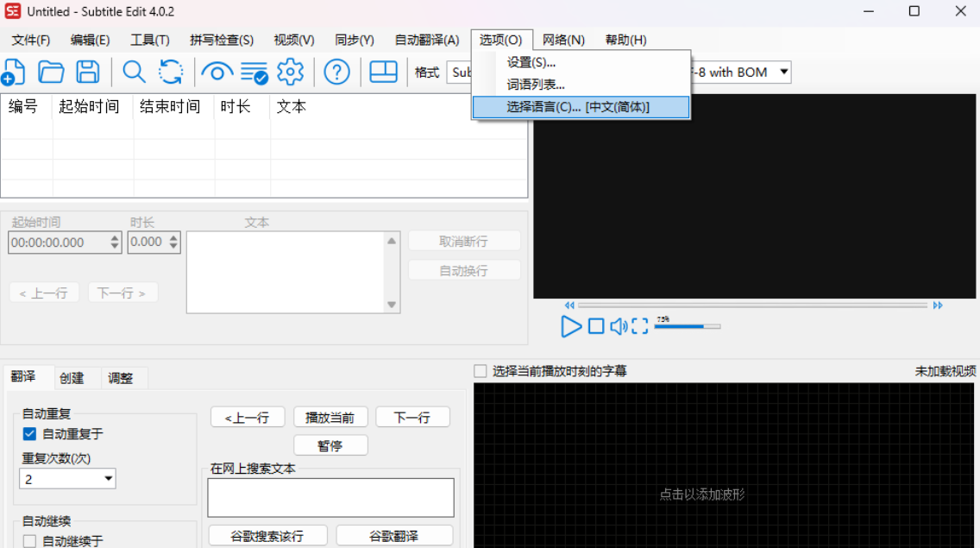The image size is (980, 548).
Task: Open a subtitle file
Action: (51, 72)
